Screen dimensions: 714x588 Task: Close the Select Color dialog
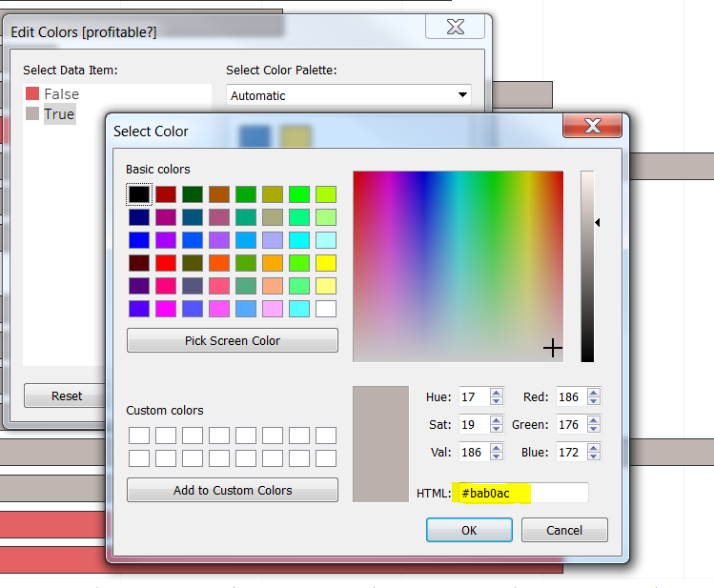click(x=592, y=126)
